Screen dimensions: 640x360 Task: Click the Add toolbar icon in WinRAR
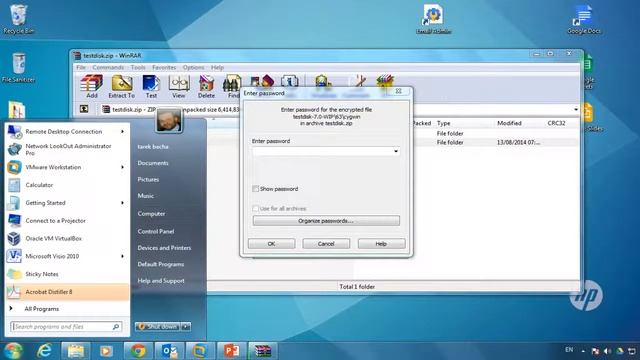point(91,86)
